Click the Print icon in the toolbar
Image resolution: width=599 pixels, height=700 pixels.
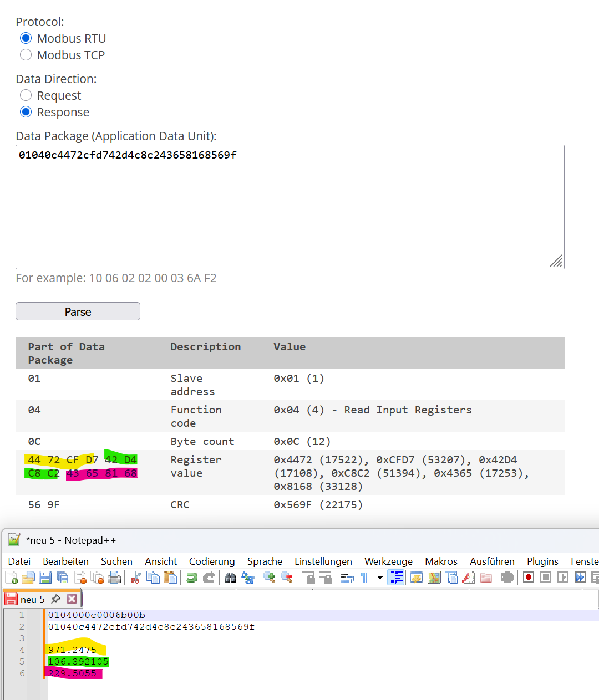[x=114, y=578]
